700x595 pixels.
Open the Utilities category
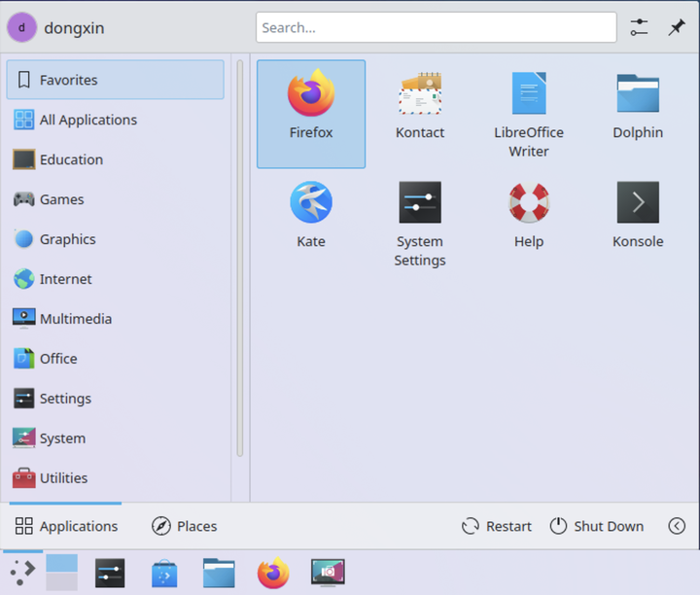point(115,478)
